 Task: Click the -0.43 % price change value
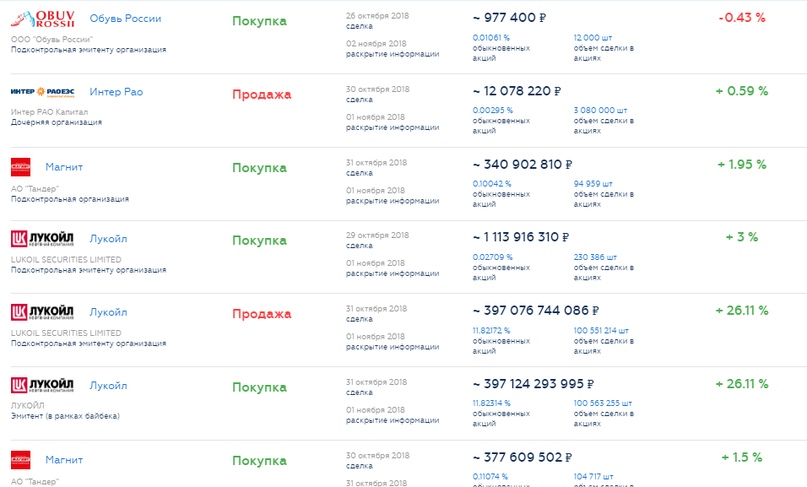pyautogui.click(x=742, y=19)
